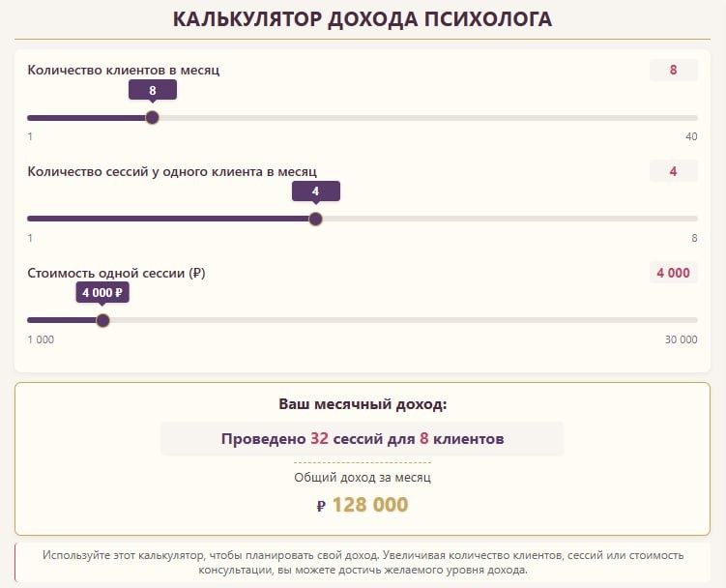Viewport: 726px width, 588px height.
Task: Click the clients per month slider handle
Action: [152, 118]
